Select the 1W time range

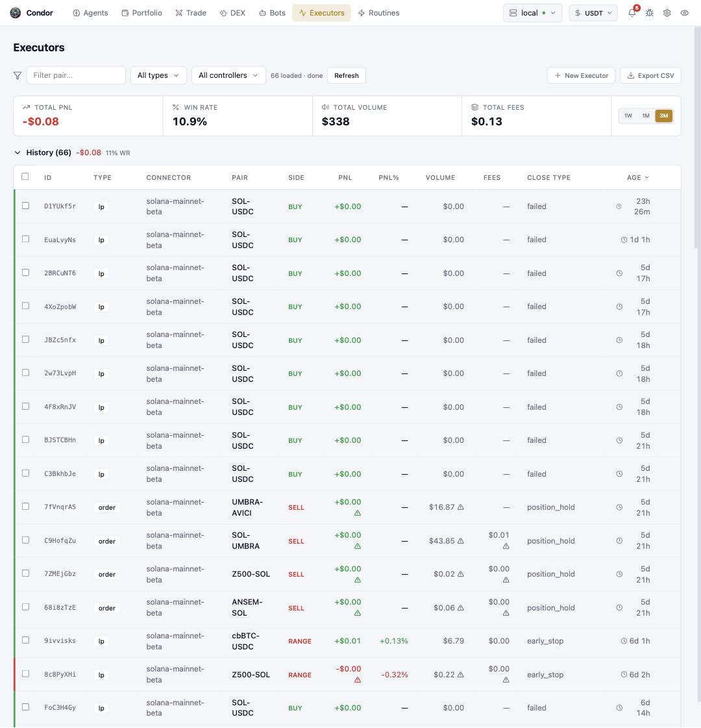628,116
